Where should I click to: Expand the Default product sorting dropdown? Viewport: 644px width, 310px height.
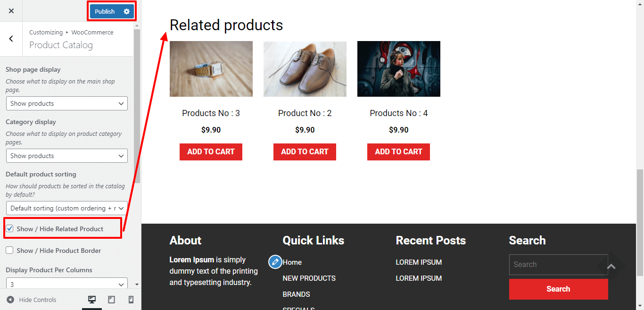coord(67,208)
